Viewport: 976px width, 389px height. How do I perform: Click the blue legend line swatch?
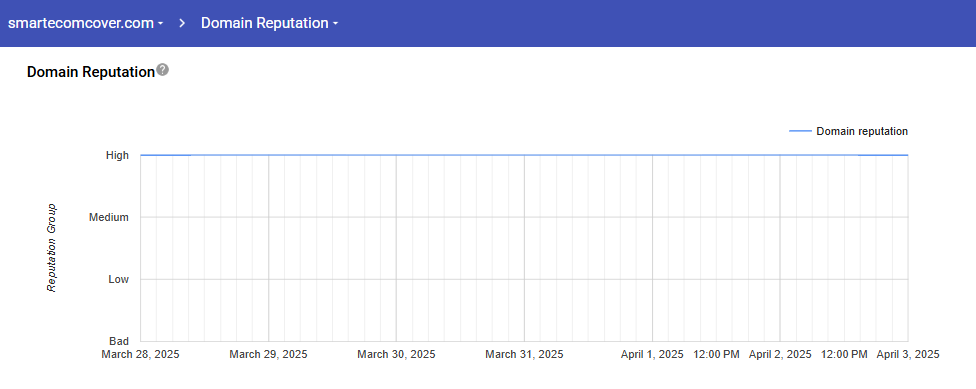[x=800, y=131]
